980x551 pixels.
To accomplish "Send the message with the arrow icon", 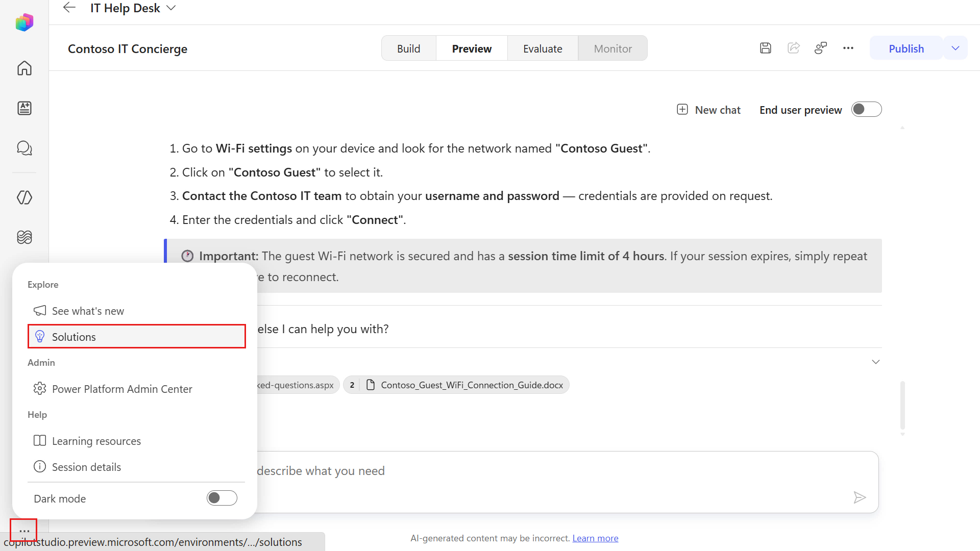I will pos(860,497).
